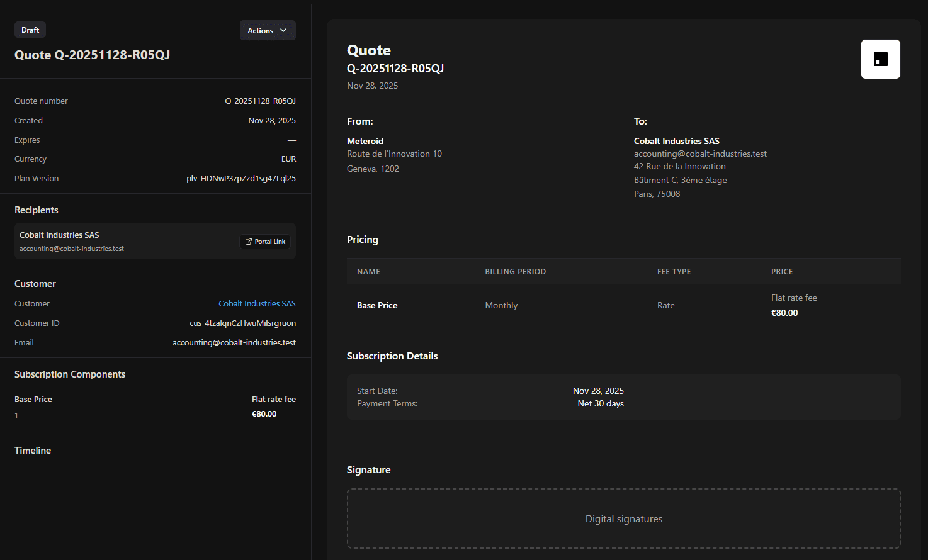This screenshot has height=560, width=928.
Task: Click the Email value accounting@cobalt-industries.test in Customer section
Action: coord(234,342)
